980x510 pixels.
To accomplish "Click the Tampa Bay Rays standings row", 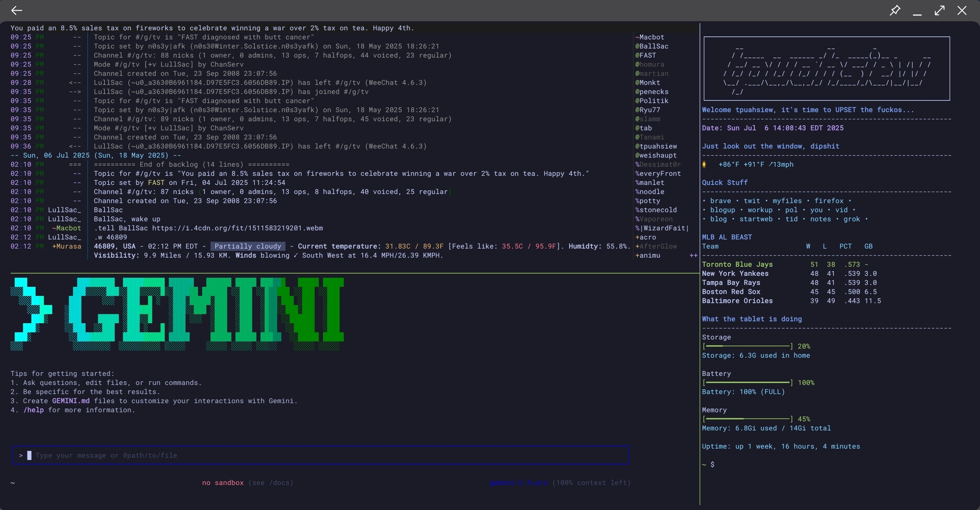I will tap(790, 283).
